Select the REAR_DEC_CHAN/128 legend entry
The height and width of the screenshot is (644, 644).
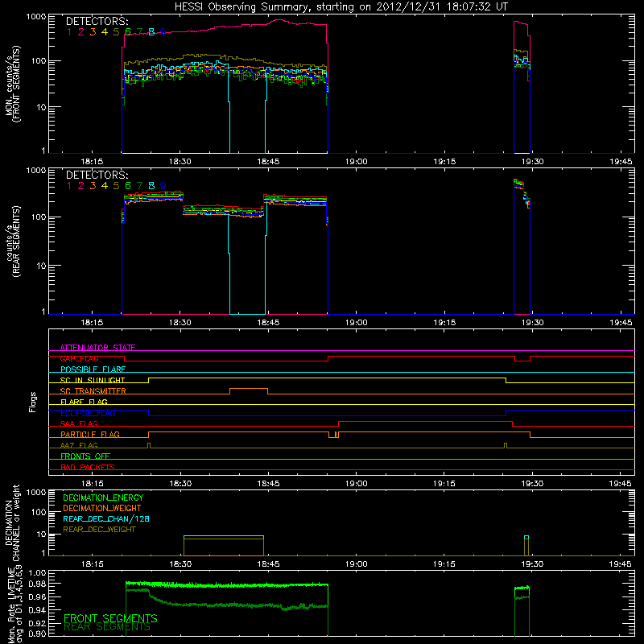[x=106, y=519]
